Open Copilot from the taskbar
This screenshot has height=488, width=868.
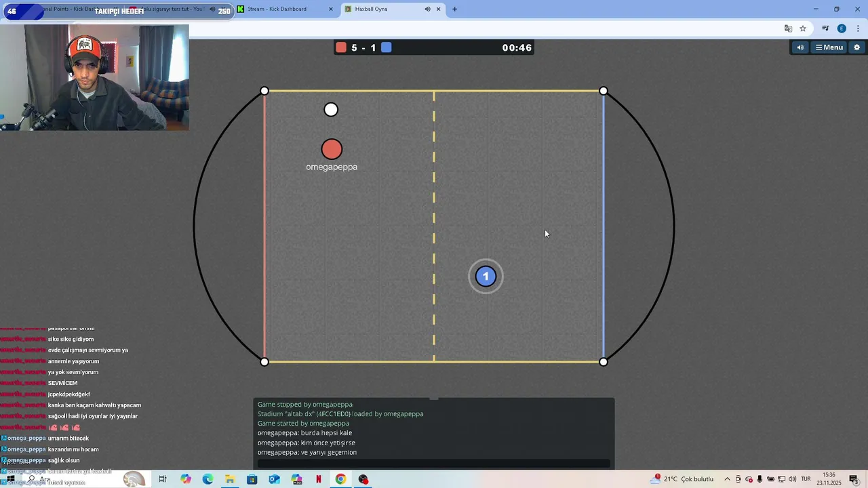point(186,479)
